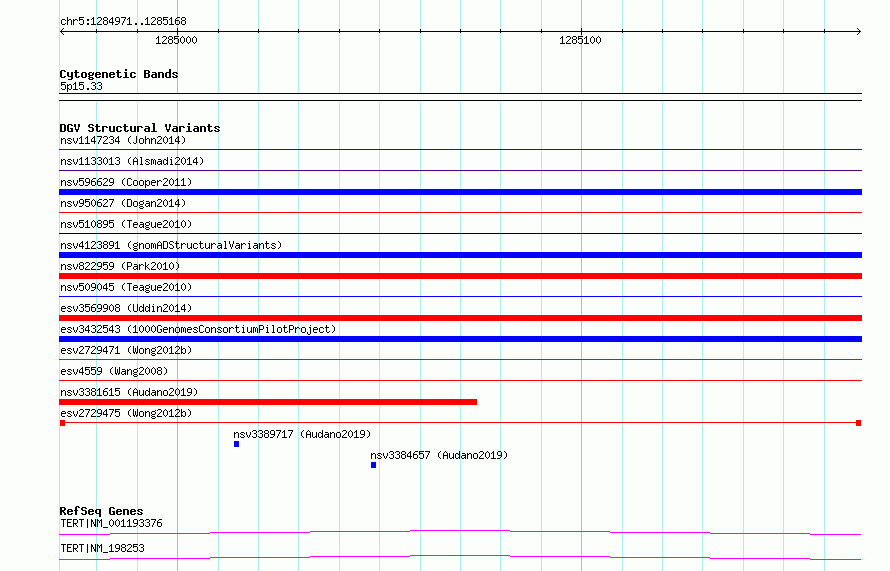890x571 pixels.
Task: Click the nsv3384657 (Audano2019) label
Action: pos(439,455)
